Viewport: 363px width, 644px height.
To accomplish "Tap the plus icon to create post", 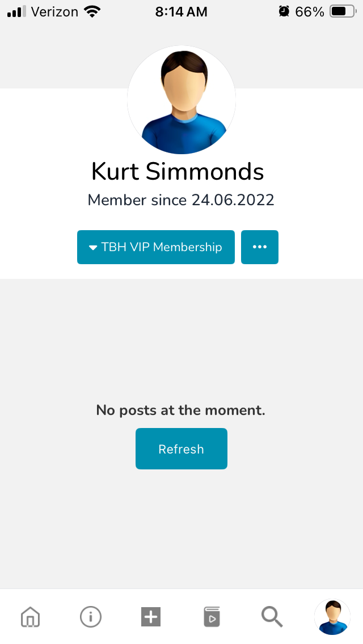I will 151,616.
